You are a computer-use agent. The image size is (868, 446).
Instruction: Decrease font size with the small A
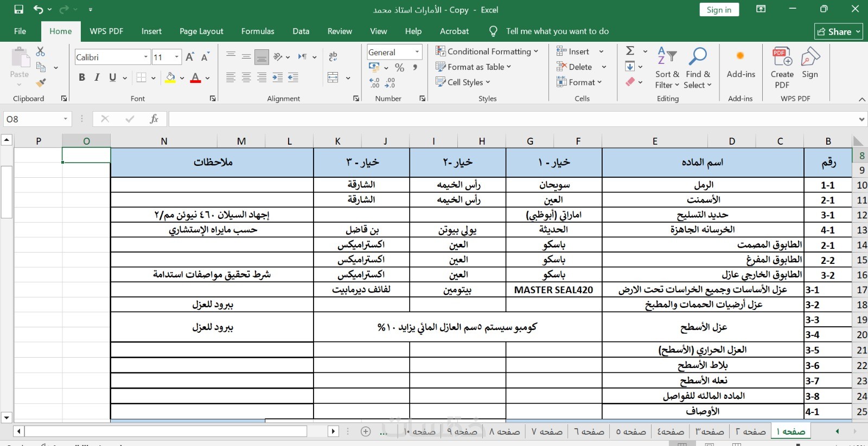[x=205, y=57]
